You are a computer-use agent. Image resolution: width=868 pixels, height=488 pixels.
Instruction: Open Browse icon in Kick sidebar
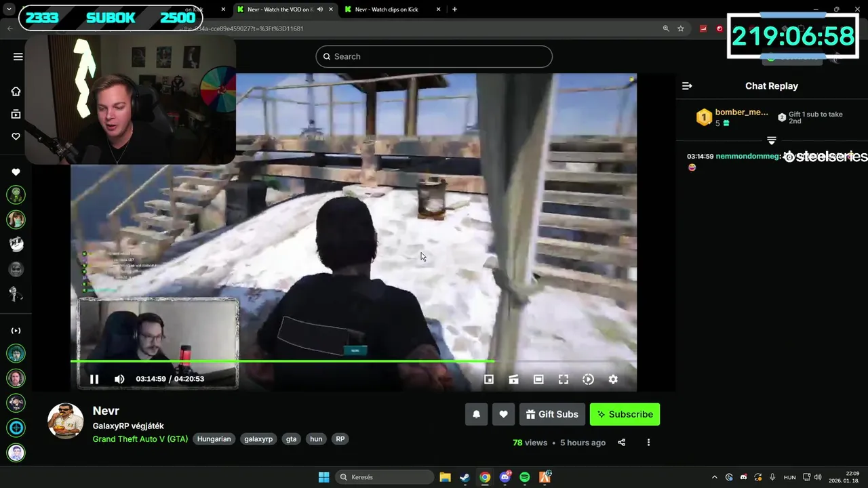click(16, 114)
